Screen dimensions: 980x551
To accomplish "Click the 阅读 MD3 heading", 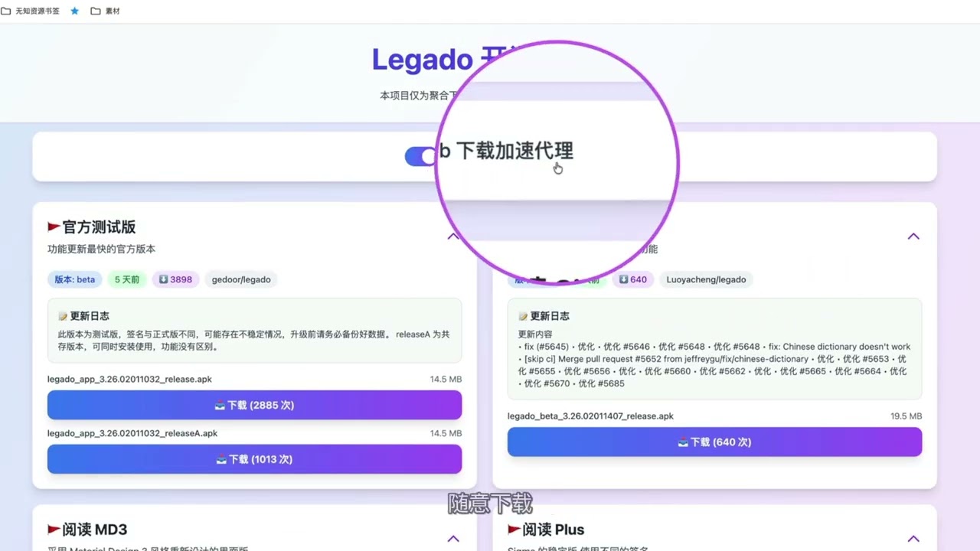I will [94, 530].
